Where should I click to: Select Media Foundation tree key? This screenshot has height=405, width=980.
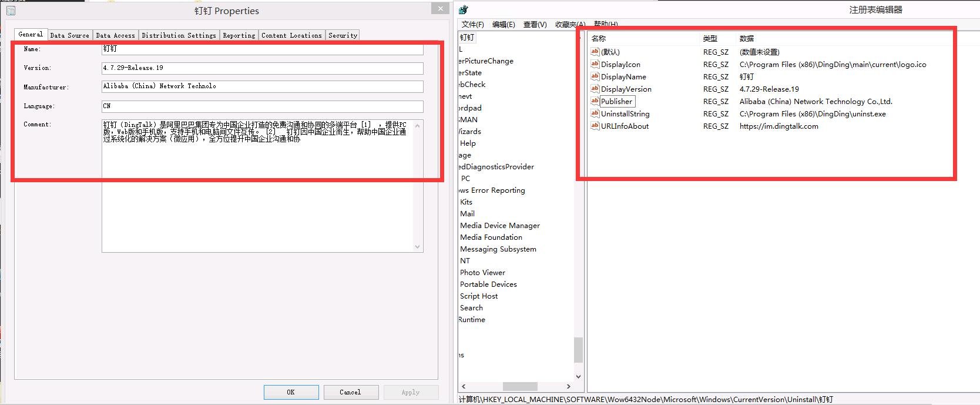coord(491,237)
